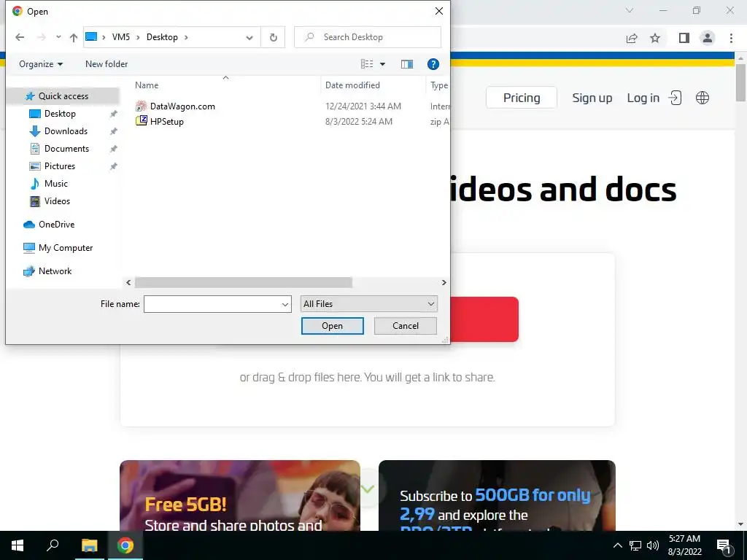Open Music in the sidebar
This screenshot has width=747, height=560.
point(55,184)
